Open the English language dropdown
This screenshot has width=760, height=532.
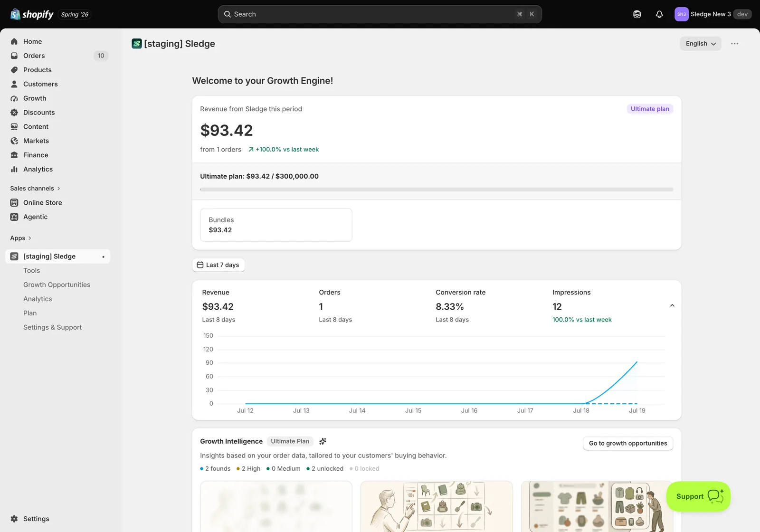pos(701,44)
